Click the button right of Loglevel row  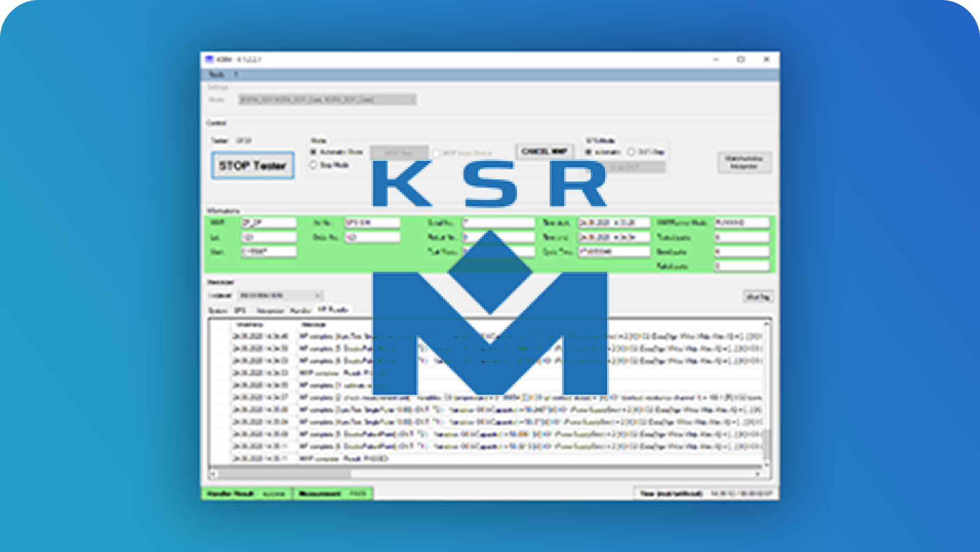759,296
